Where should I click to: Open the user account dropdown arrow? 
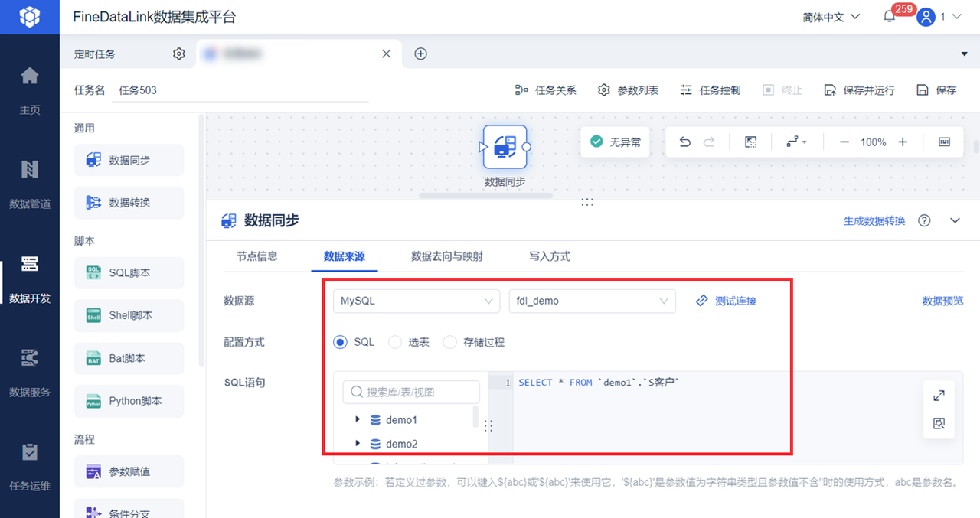pos(956,17)
